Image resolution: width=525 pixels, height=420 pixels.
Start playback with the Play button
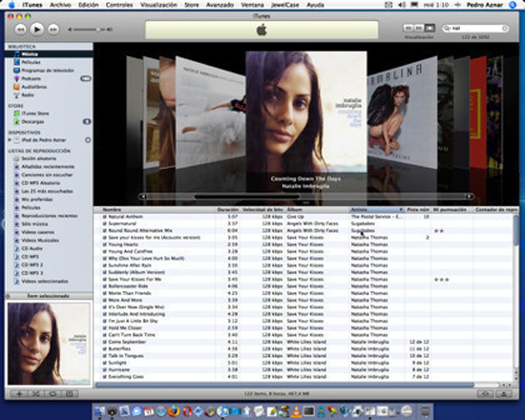tap(37, 30)
